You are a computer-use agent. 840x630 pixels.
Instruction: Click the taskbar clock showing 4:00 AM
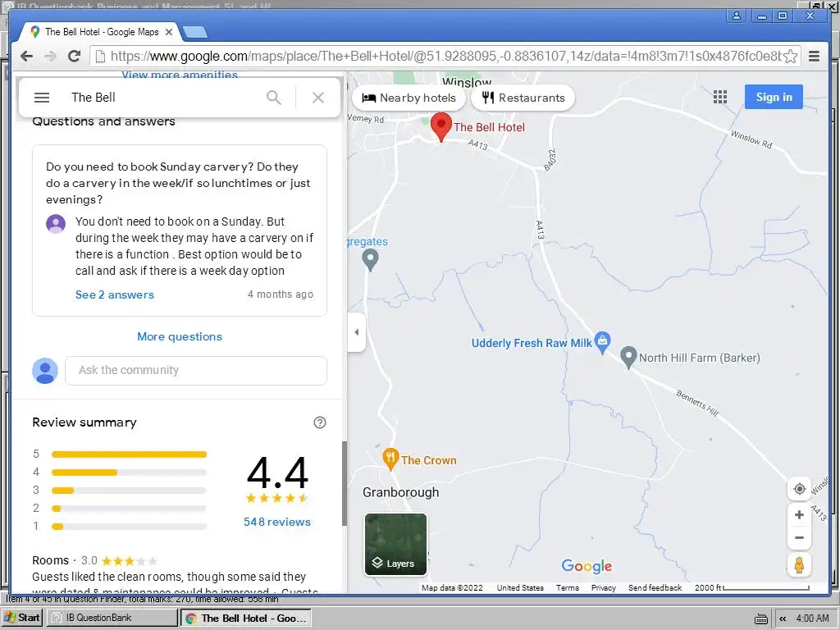(812, 619)
